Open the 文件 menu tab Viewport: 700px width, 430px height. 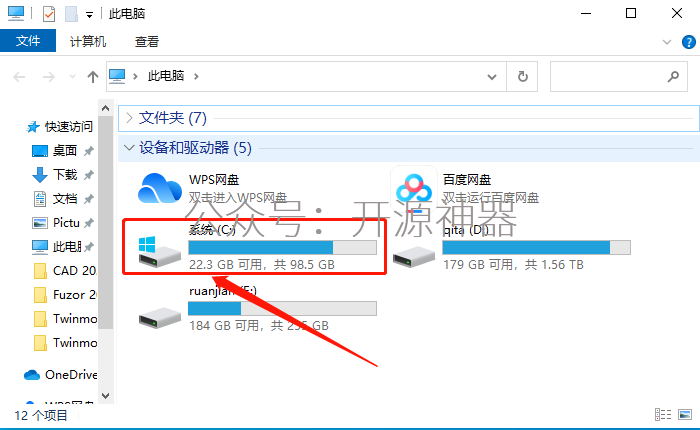coord(28,41)
